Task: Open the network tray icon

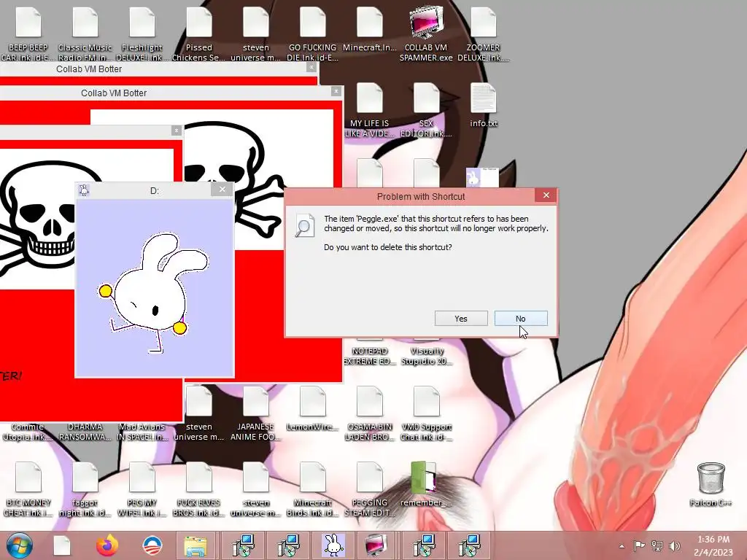Action: click(657, 546)
